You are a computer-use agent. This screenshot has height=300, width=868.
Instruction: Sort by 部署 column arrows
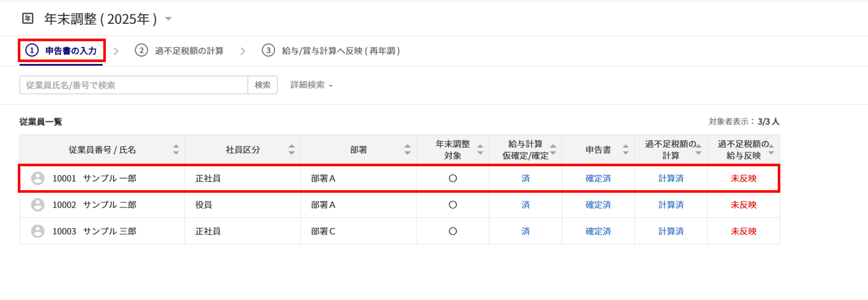pyautogui.click(x=407, y=150)
